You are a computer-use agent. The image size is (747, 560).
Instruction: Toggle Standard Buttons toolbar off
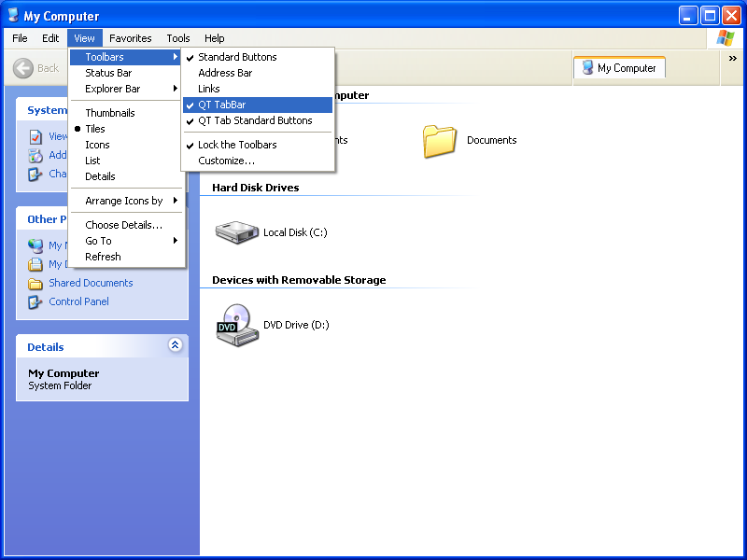tap(237, 57)
